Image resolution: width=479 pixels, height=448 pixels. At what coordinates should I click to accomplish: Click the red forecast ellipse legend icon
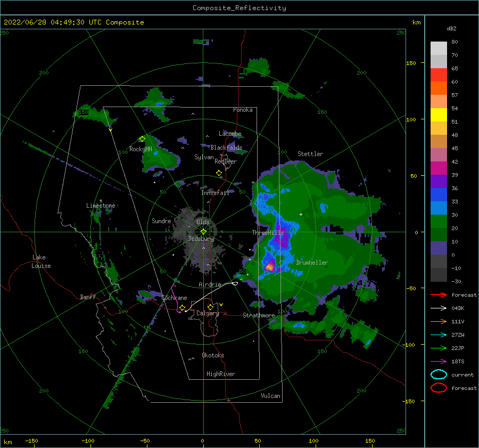tap(439, 388)
